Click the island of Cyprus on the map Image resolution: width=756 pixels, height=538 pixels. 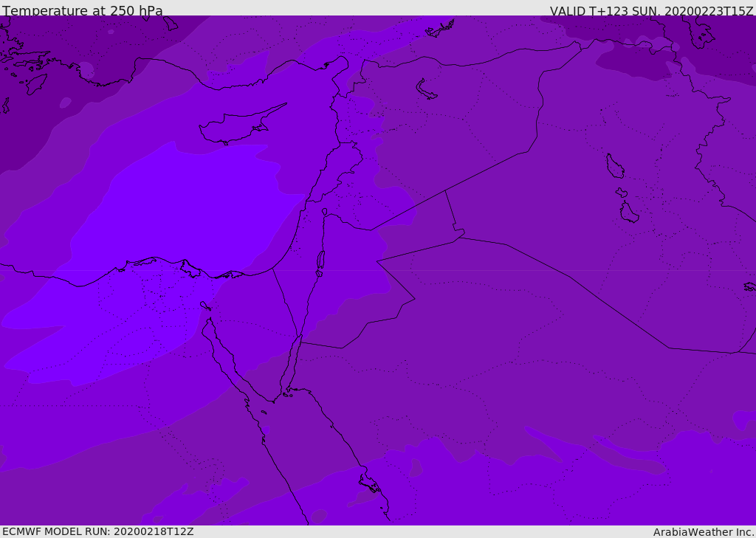[x=242, y=125]
